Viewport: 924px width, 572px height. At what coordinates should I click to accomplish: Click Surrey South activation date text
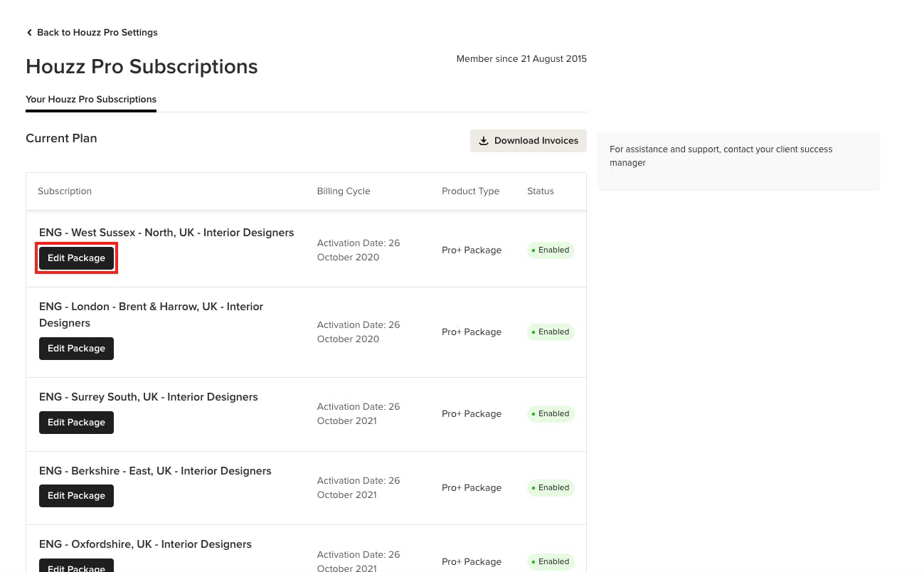tap(359, 414)
